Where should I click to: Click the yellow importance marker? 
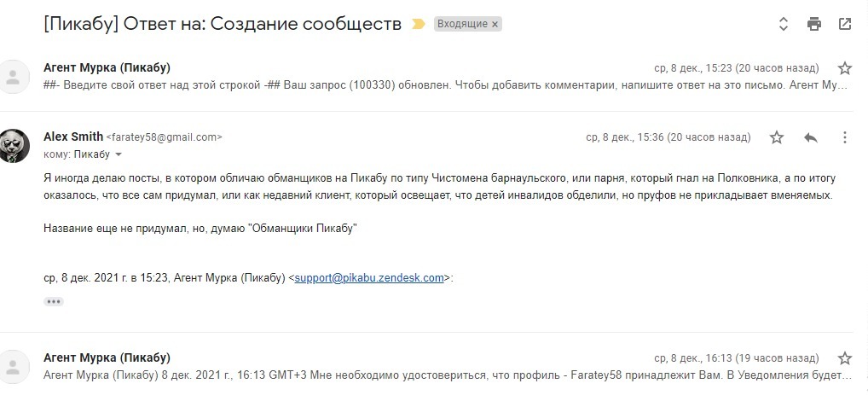[x=418, y=24]
